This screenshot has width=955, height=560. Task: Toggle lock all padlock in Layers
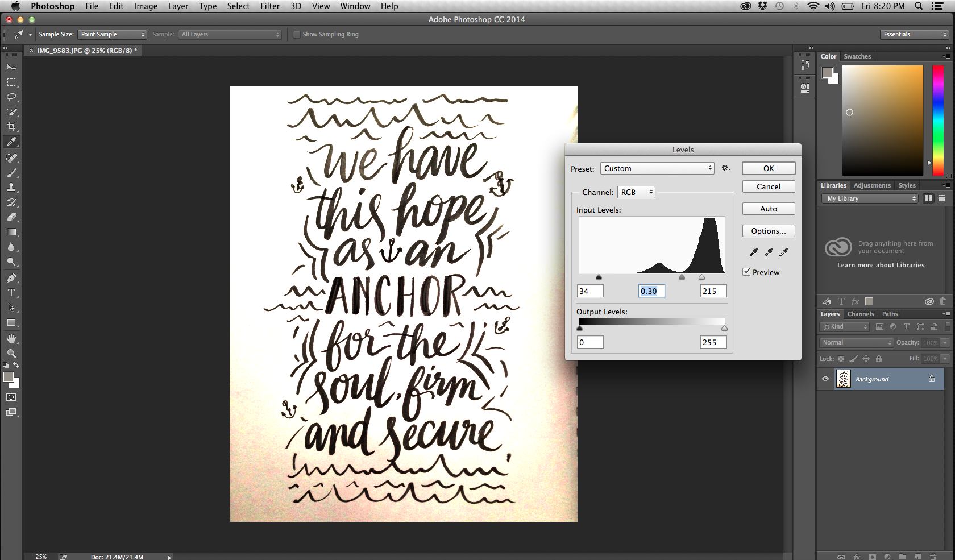point(879,359)
